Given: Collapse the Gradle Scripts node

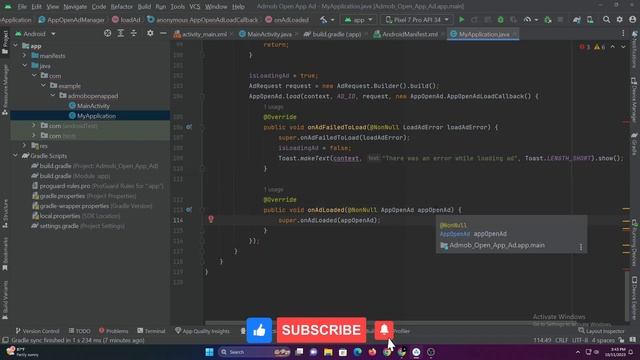Looking at the screenshot, I should pyautogui.click(x=16, y=156).
